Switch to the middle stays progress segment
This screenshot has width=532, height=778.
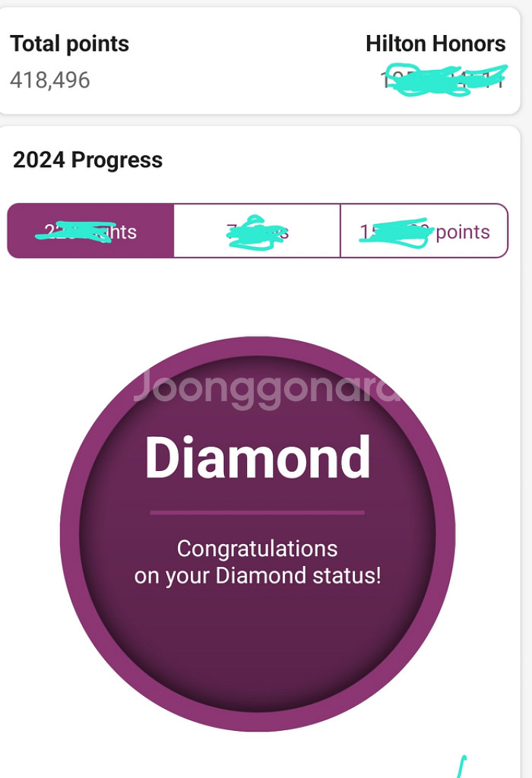(257, 231)
